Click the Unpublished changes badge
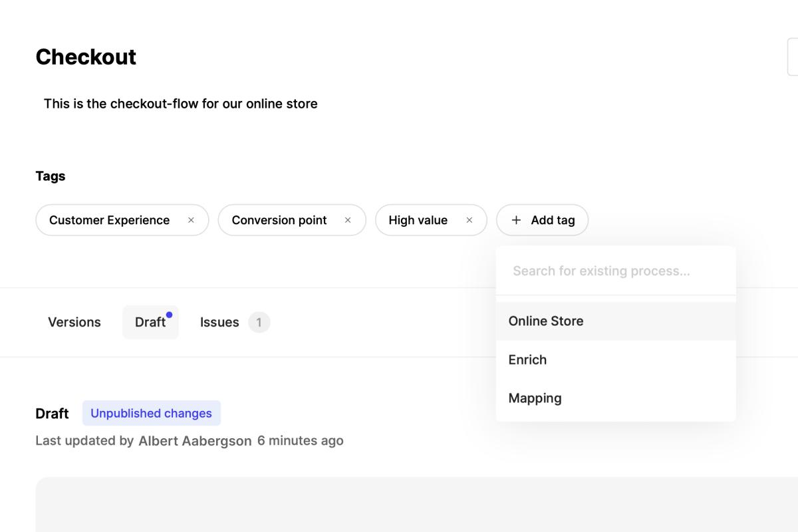This screenshot has height=532, width=798. tap(151, 413)
